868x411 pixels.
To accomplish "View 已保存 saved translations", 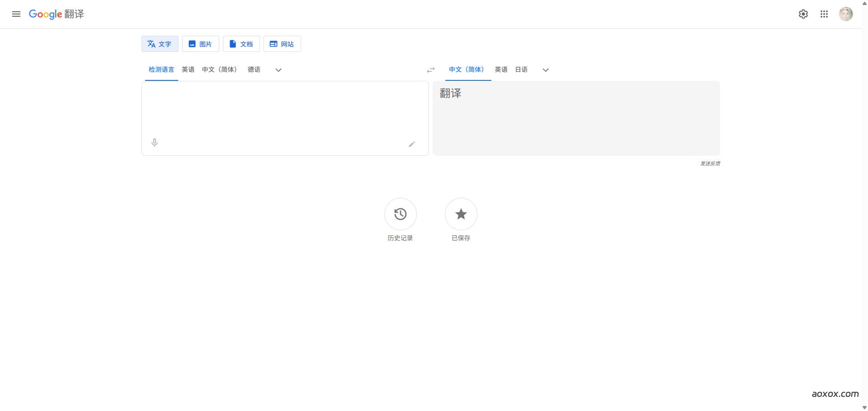I will pos(461,214).
